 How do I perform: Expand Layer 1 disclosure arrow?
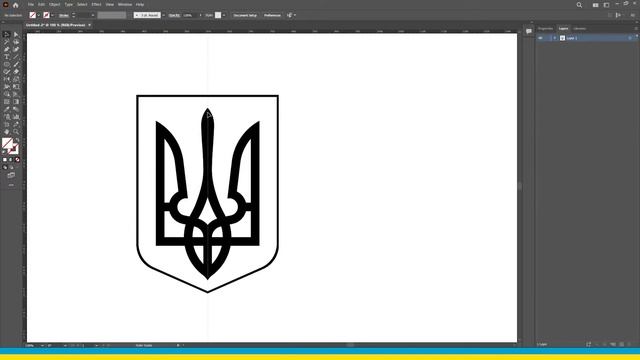pyautogui.click(x=555, y=38)
